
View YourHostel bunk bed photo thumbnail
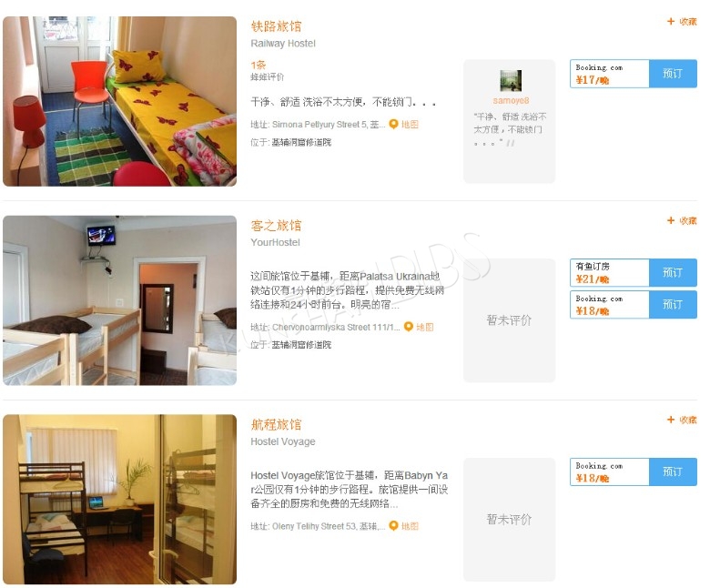pos(119,300)
